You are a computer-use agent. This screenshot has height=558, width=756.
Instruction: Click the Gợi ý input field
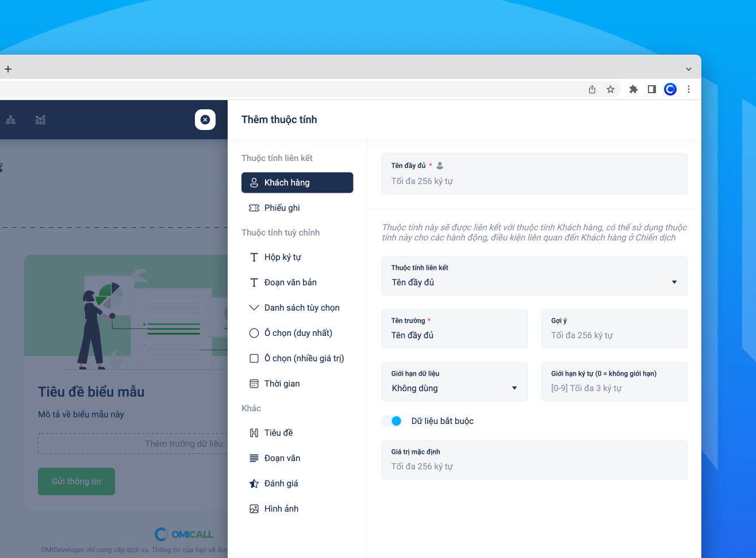615,329
